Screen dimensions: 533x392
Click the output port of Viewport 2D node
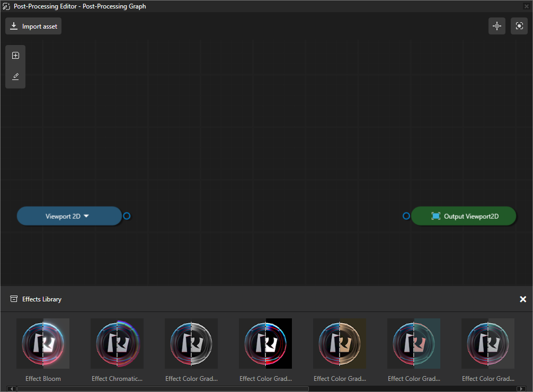click(127, 216)
